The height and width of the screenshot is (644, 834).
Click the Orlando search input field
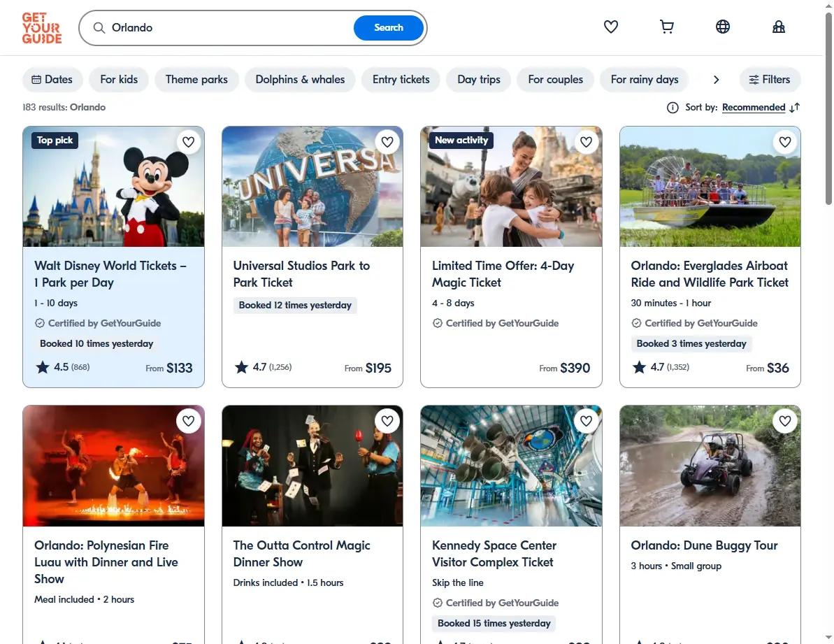[x=229, y=28]
